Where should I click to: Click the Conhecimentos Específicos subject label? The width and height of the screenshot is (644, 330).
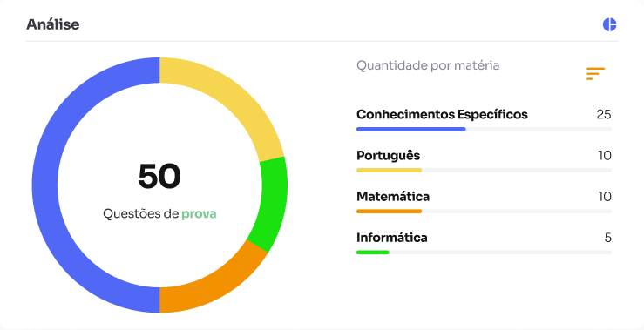pyautogui.click(x=442, y=114)
